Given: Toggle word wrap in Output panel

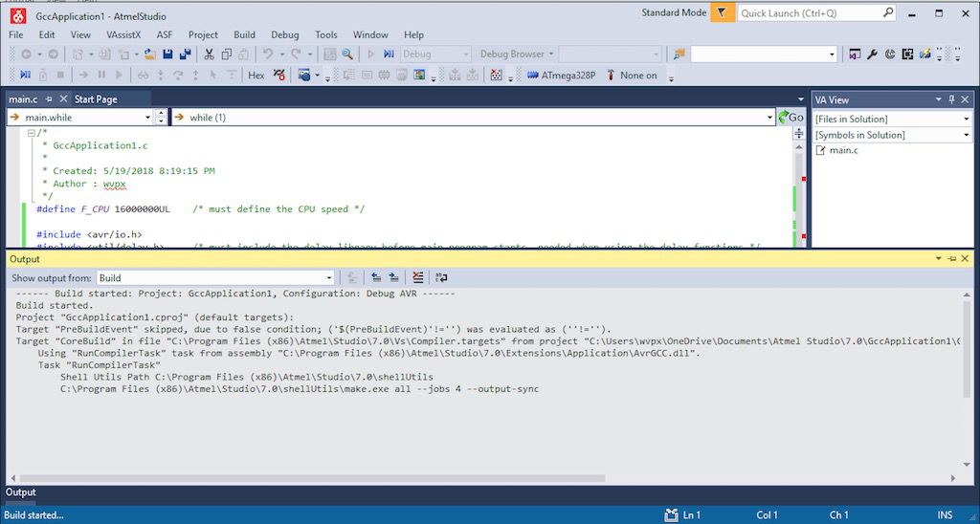Looking at the screenshot, I should [x=441, y=277].
